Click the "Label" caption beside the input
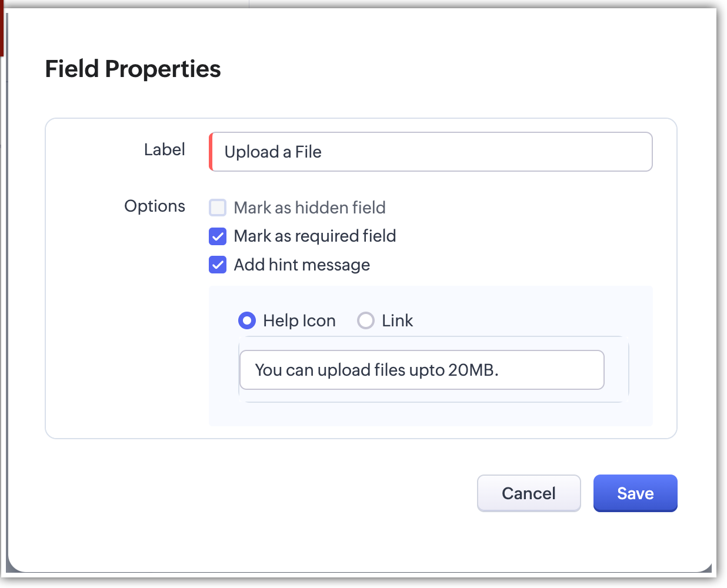Image resolution: width=727 pixels, height=588 pixels. click(x=165, y=149)
